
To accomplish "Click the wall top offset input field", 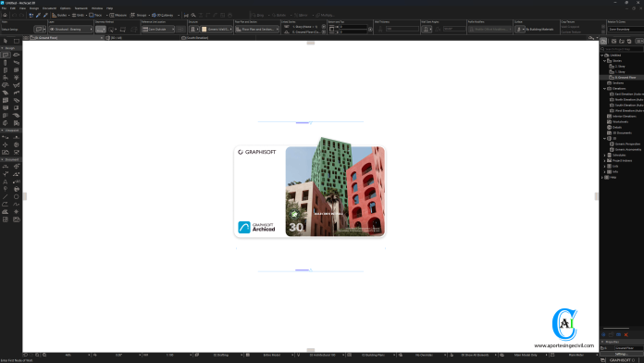I will coord(353,27).
